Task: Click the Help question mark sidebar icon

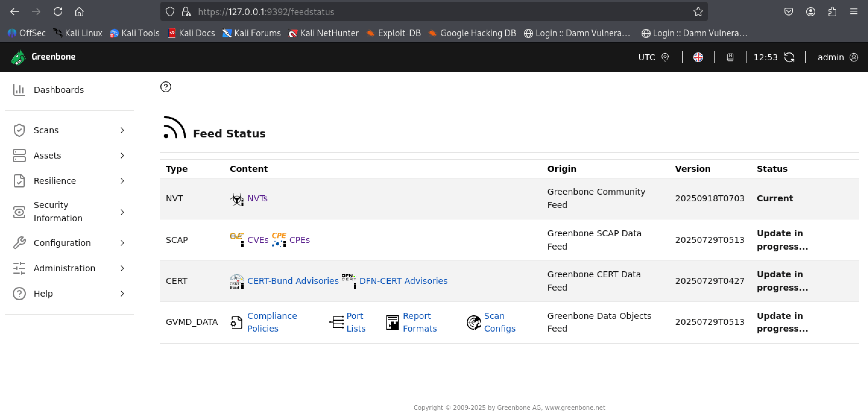Action: tap(19, 294)
